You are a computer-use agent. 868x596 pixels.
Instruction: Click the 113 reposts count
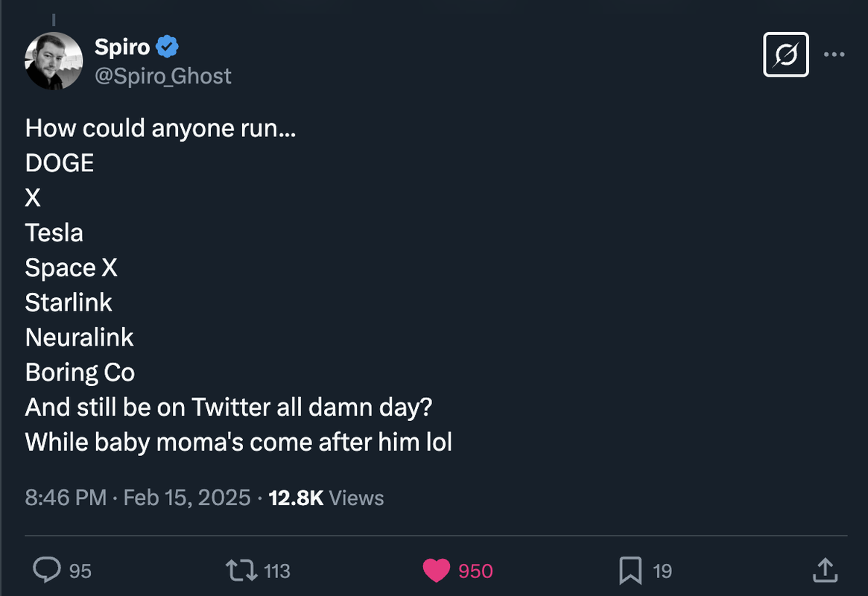[x=277, y=571]
